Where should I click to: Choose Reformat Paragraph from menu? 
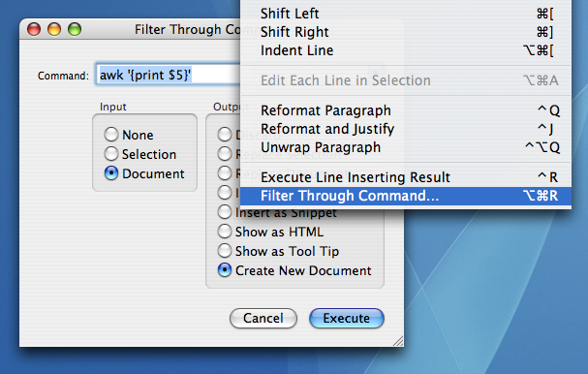(406, 110)
